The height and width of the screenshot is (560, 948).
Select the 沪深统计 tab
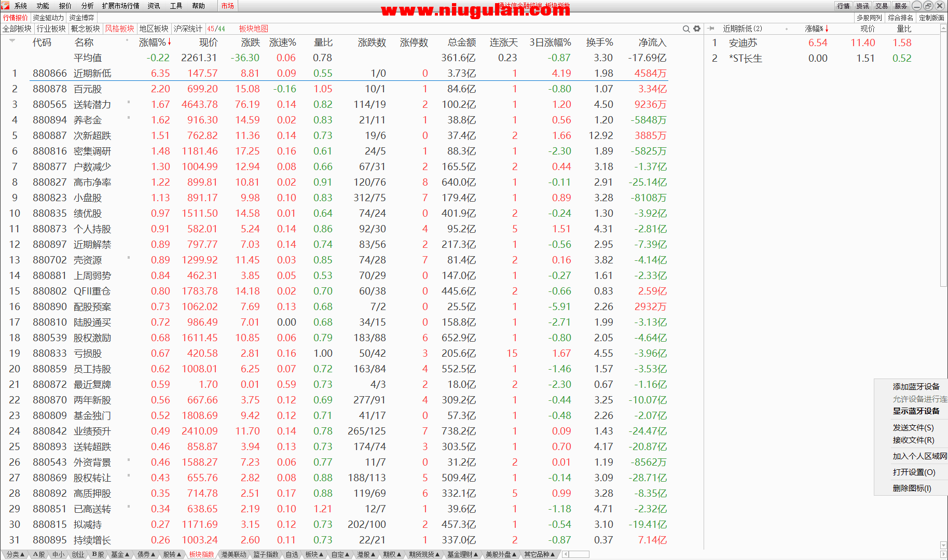point(188,29)
